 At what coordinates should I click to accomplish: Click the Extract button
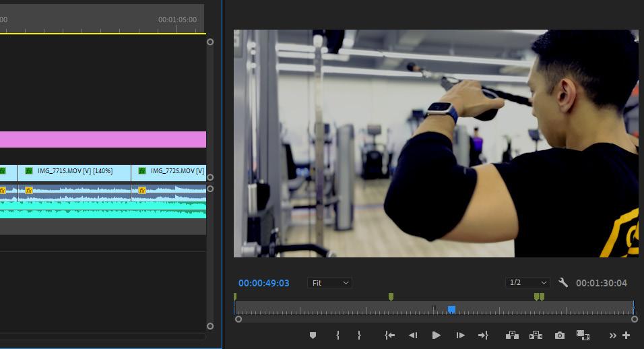tap(536, 336)
